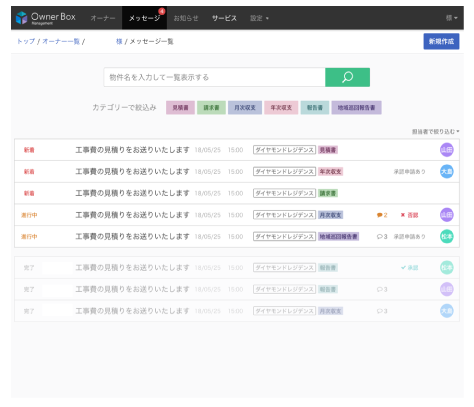Click the 新規作成 button
Screen dimensions: 474x407
click(441, 41)
